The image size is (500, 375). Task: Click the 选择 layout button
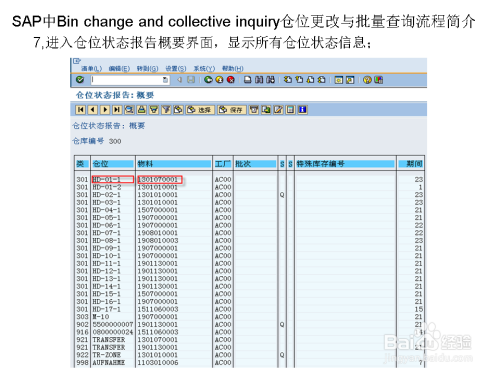(200, 110)
